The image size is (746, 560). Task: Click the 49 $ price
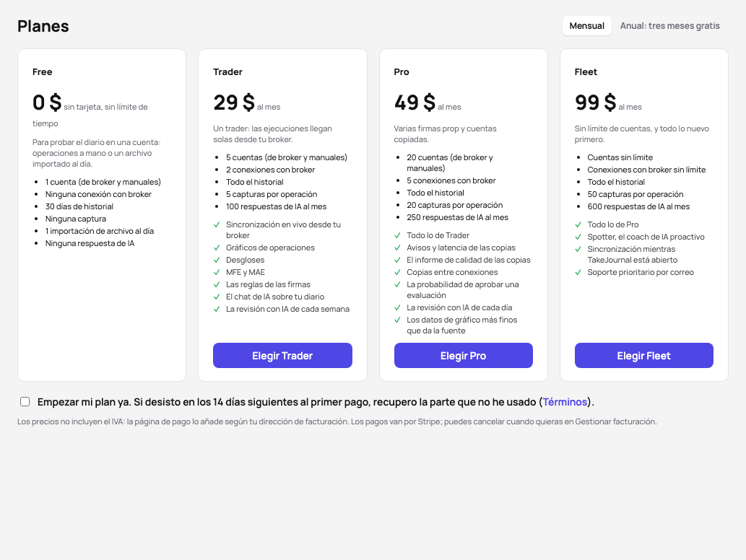click(415, 102)
